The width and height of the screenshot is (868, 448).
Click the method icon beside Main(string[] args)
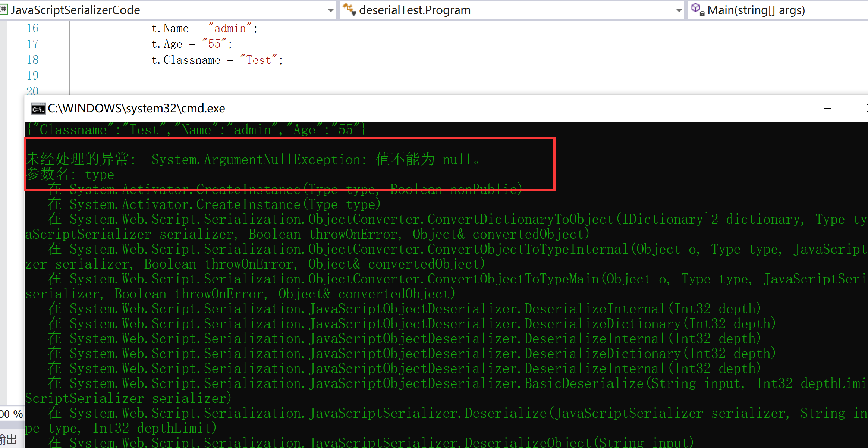coord(697,9)
